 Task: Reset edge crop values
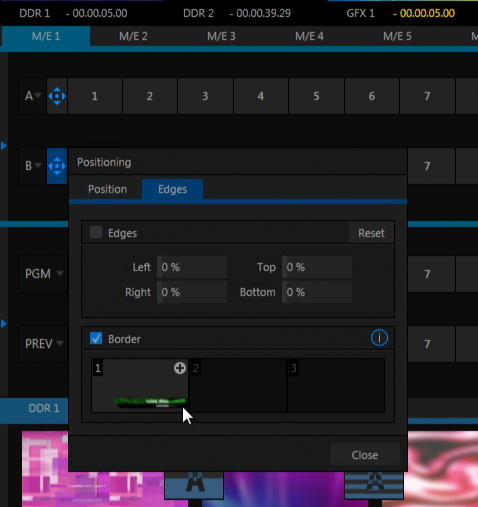[371, 233]
